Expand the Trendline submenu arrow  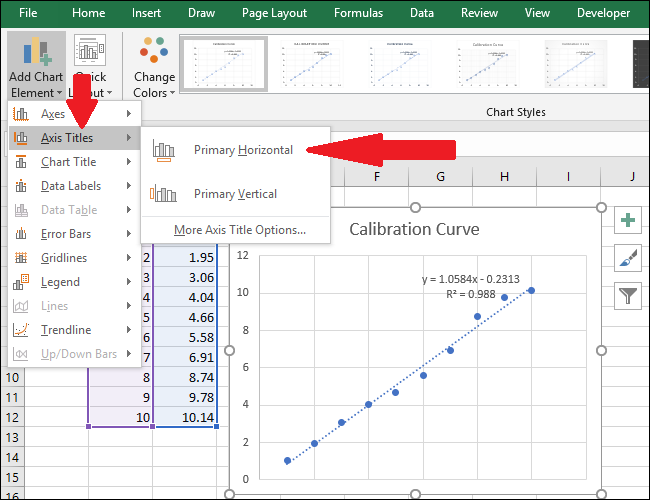[129, 330]
